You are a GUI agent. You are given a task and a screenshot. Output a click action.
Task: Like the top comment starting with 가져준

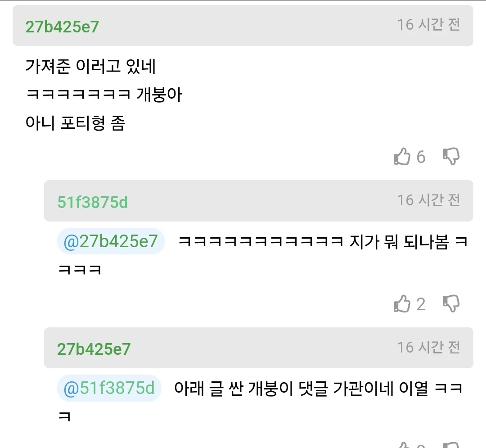[x=402, y=157]
